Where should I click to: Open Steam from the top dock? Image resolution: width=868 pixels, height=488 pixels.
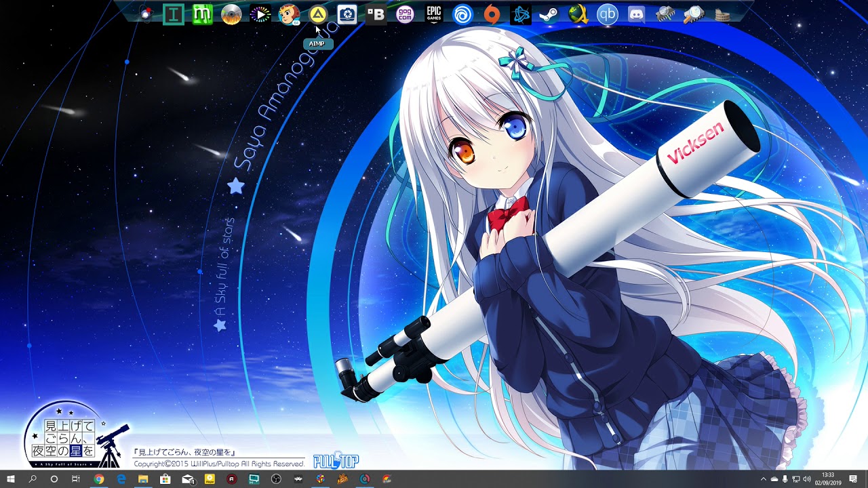(x=549, y=14)
